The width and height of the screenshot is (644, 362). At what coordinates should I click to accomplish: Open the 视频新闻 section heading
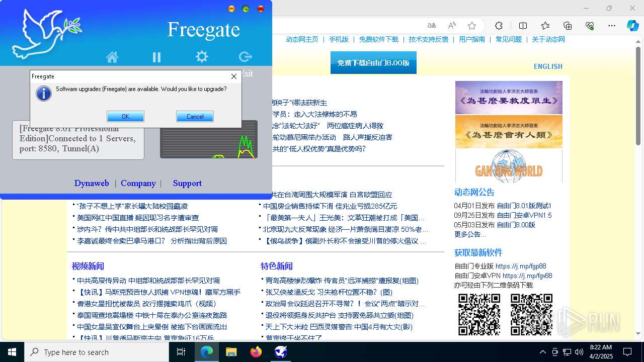click(88, 266)
